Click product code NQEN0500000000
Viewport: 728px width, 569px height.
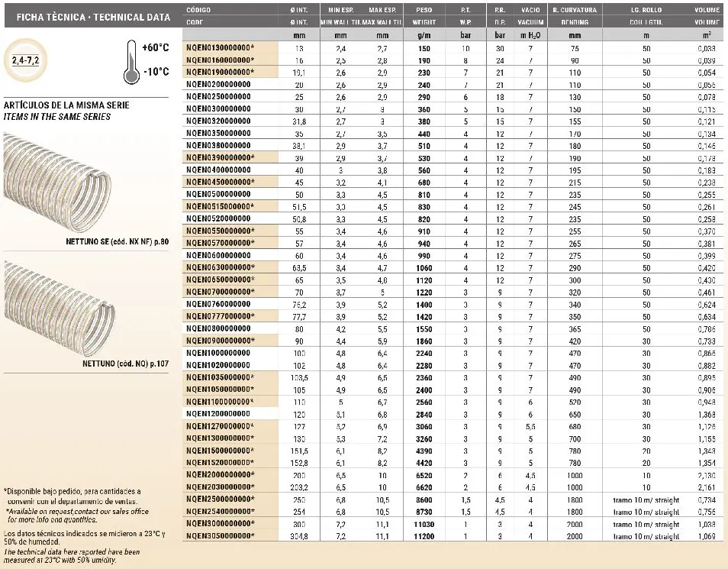click(x=218, y=194)
